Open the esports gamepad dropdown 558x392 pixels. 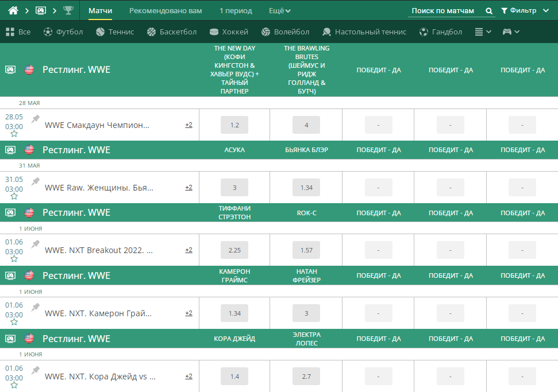point(511,32)
